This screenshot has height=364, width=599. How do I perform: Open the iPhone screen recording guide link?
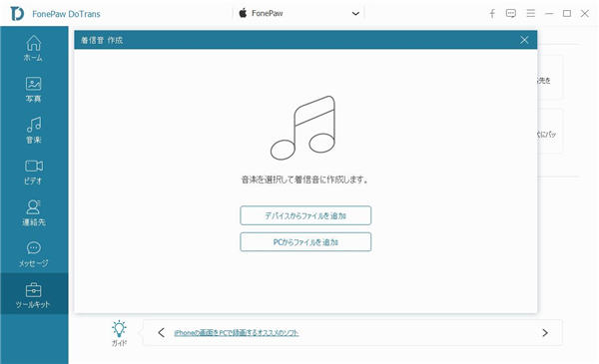[x=236, y=333]
